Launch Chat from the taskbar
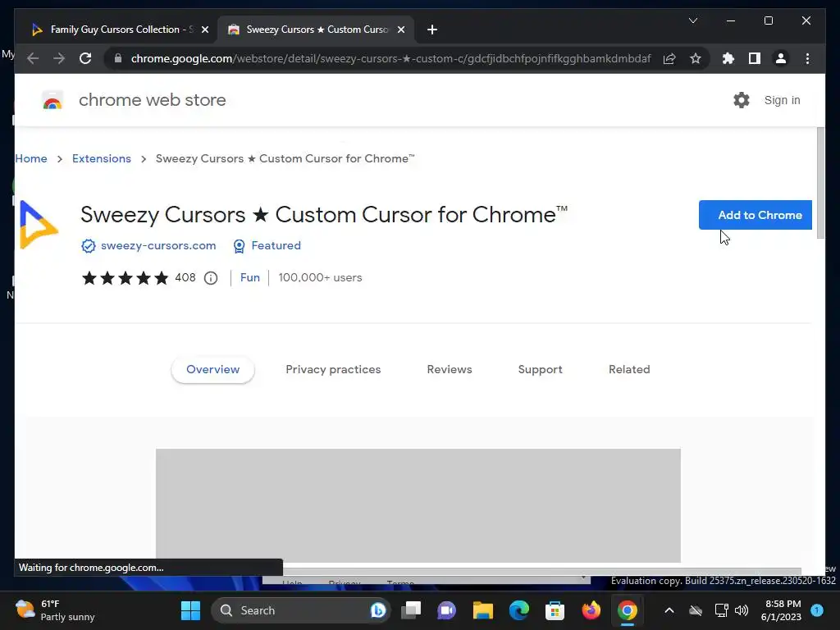 click(x=446, y=610)
